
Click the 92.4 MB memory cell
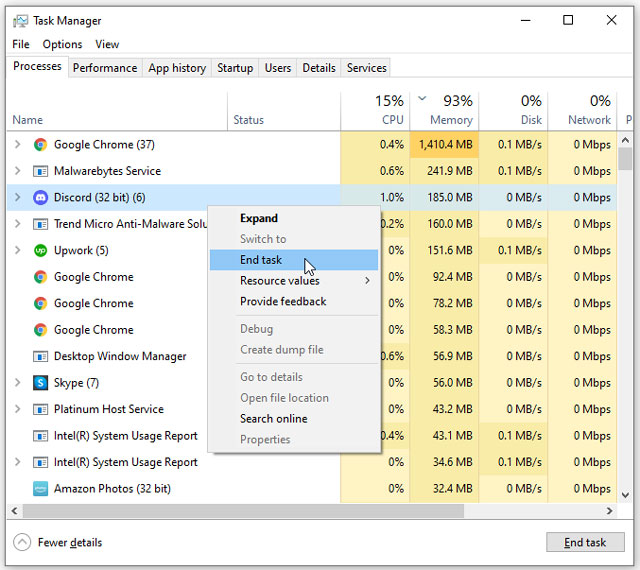[x=444, y=277]
